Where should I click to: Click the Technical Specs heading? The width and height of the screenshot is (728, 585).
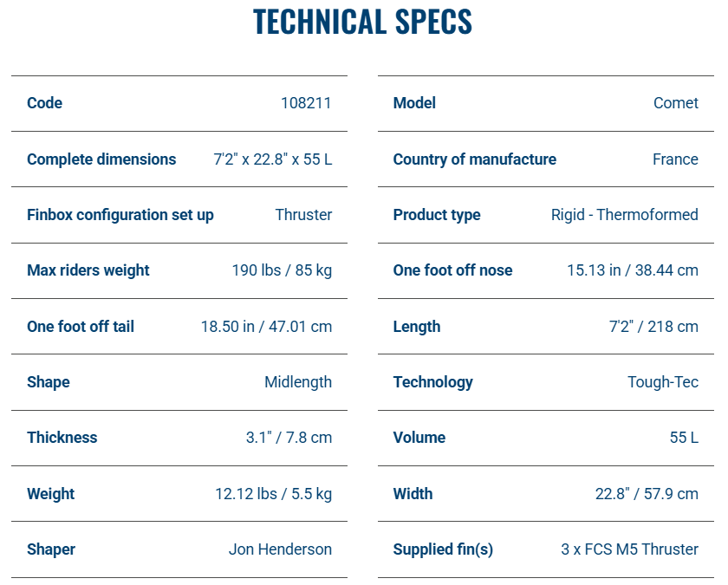coord(362,23)
